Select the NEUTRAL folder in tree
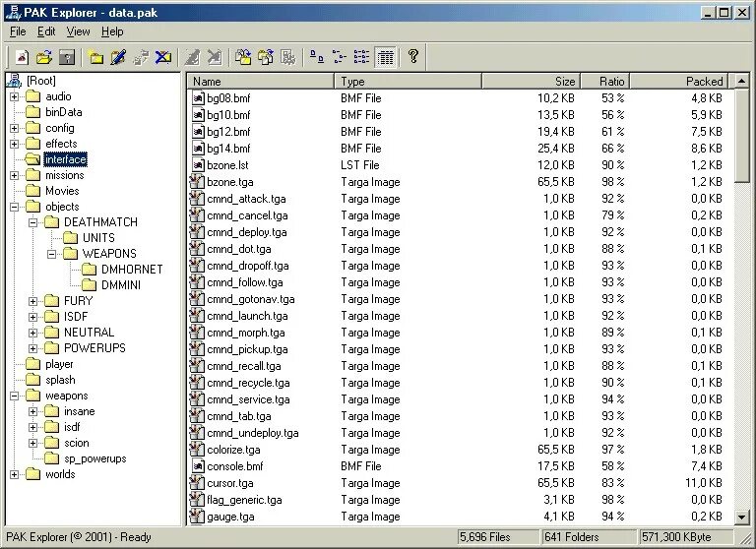The image size is (756, 549). click(90, 333)
